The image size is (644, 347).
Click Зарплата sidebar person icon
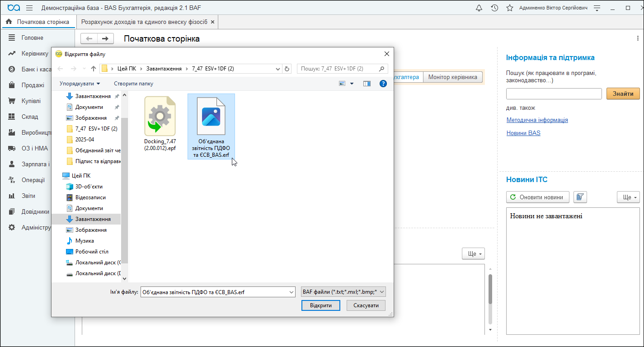[12, 164]
